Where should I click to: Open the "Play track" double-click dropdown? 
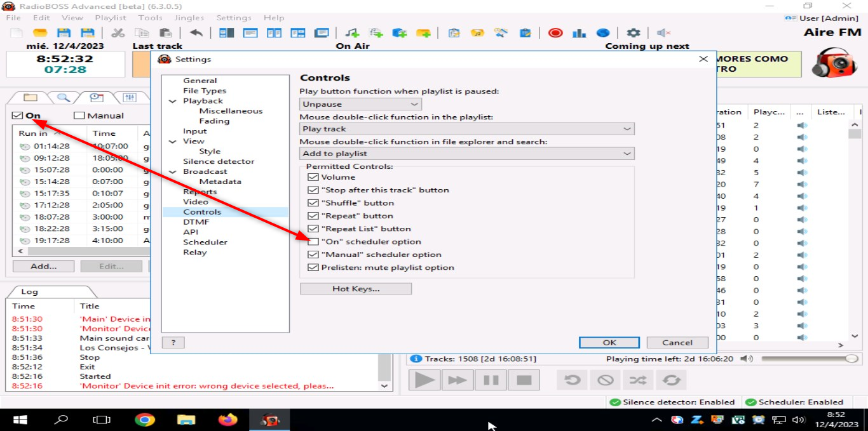tap(467, 129)
